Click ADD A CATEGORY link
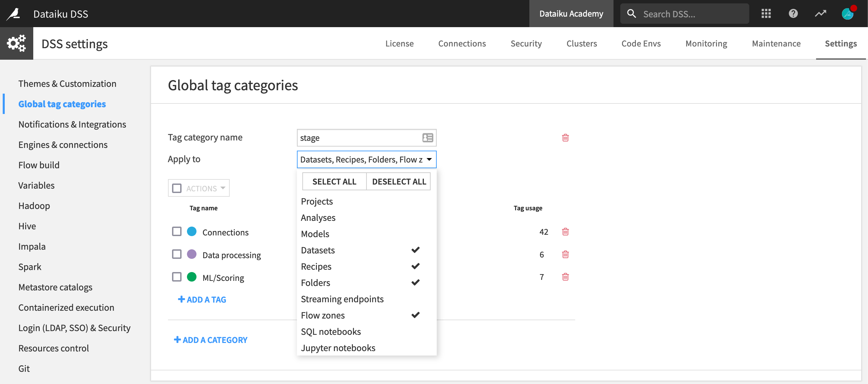The width and height of the screenshot is (868, 384). tap(210, 340)
